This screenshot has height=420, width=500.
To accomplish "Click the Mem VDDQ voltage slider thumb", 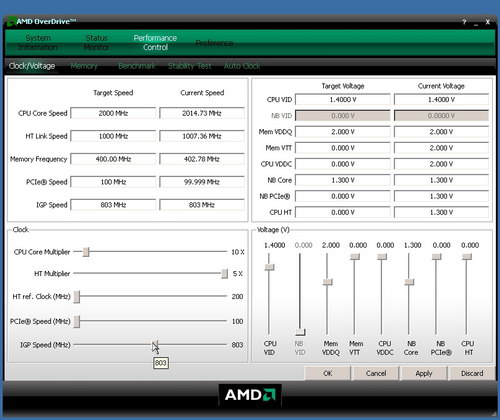I will click(328, 282).
